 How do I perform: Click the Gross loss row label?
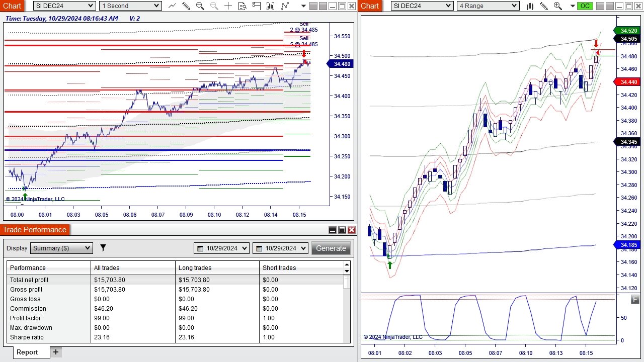tap(25, 299)
